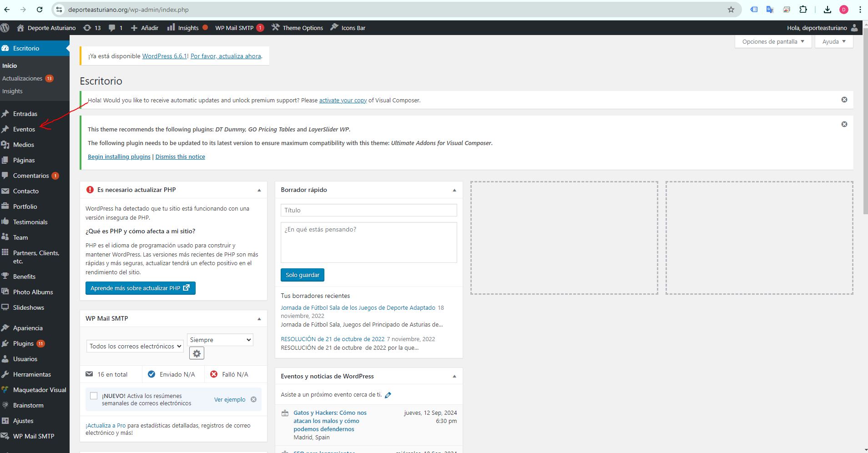Image resolution: width=868 pixels, height=453 pixels.
Task: Click the Slideshows monitor sidebar icon
Action: [5, 307]
